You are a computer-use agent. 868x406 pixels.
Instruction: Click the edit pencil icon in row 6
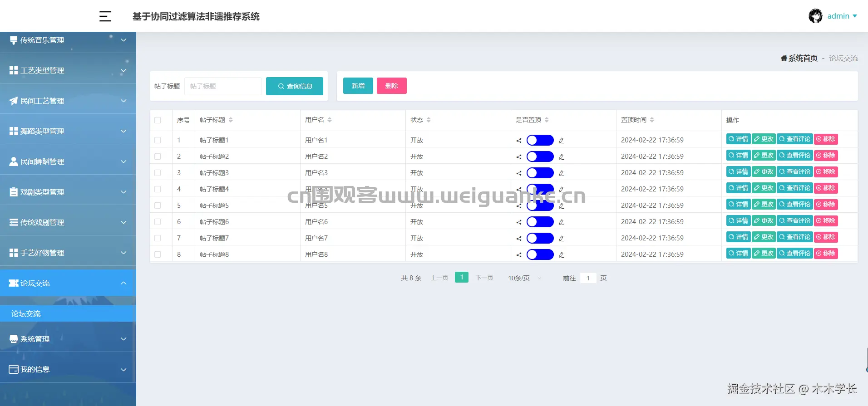(562, 222)
